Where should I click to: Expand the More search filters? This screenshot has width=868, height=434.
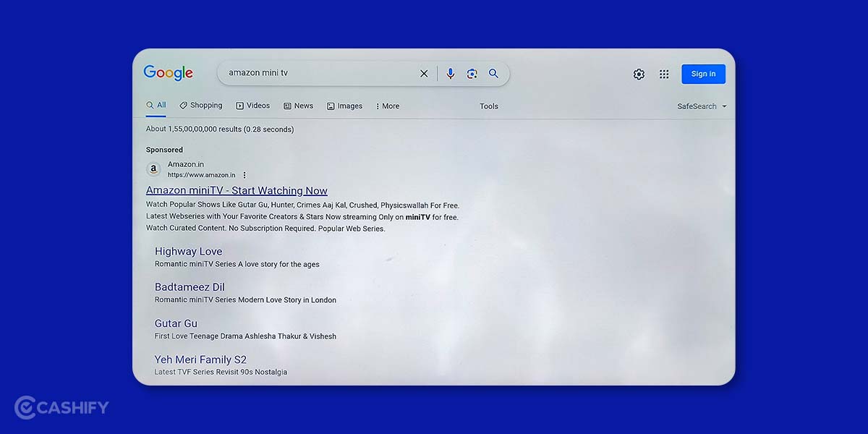[x=387, y=106]
